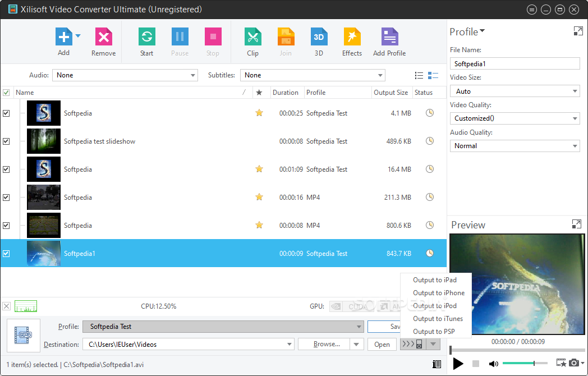
Task: Uncheck the Softpedia 00:00:16 row checkbox
Action: point(6,198)
